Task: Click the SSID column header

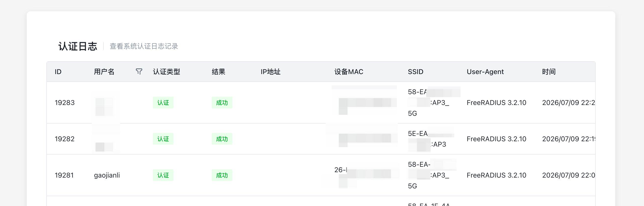Action: tap(415, 72)
